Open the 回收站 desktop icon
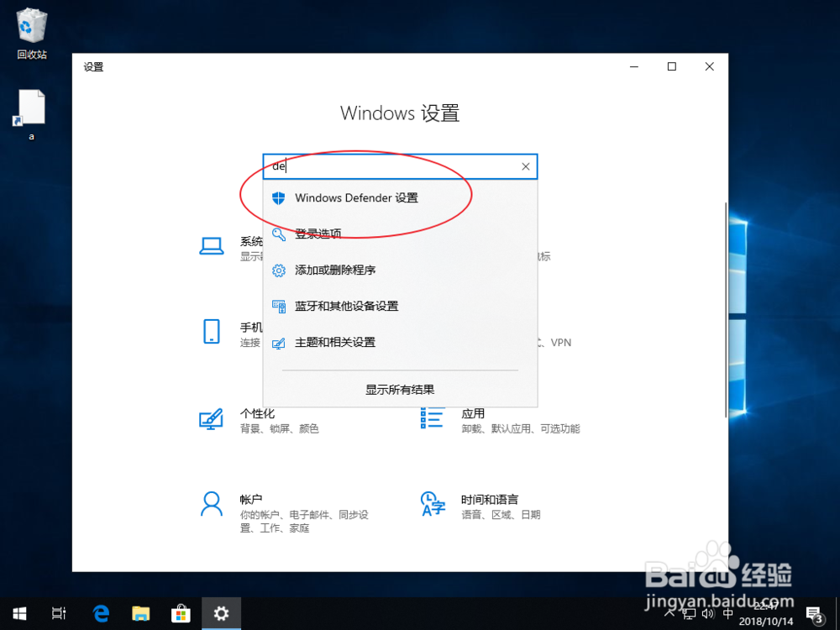Viewport: 840px width, 630px height. (x=32, y=34)
